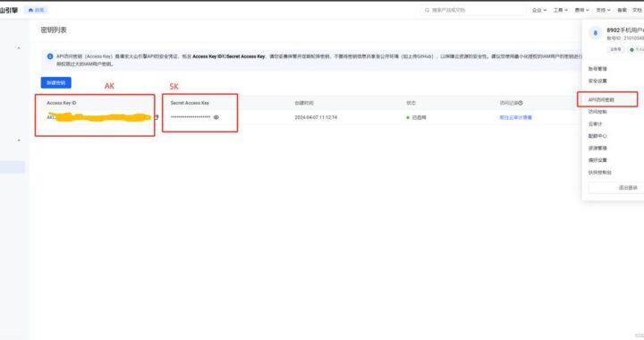The width and height of the screenshot is (644, 340).
Task: Click the highlighted selected sidebar item
Action: click(x=13, y=166)
